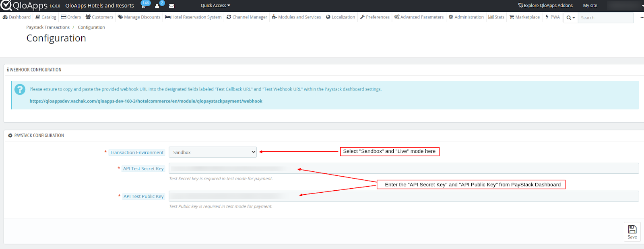Open the Stats menu
This screenshot has height=249, width=644.
pyautogui.click(x=496, y=17)
